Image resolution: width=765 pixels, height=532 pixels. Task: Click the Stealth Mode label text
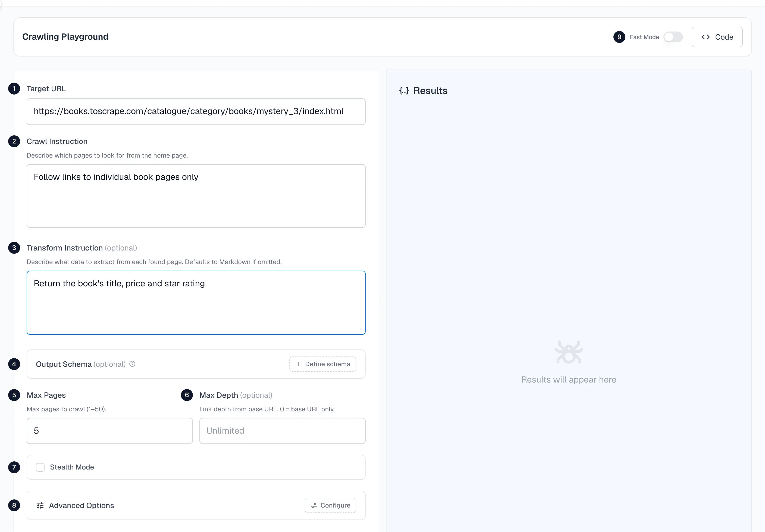click(x=72, y=467)
